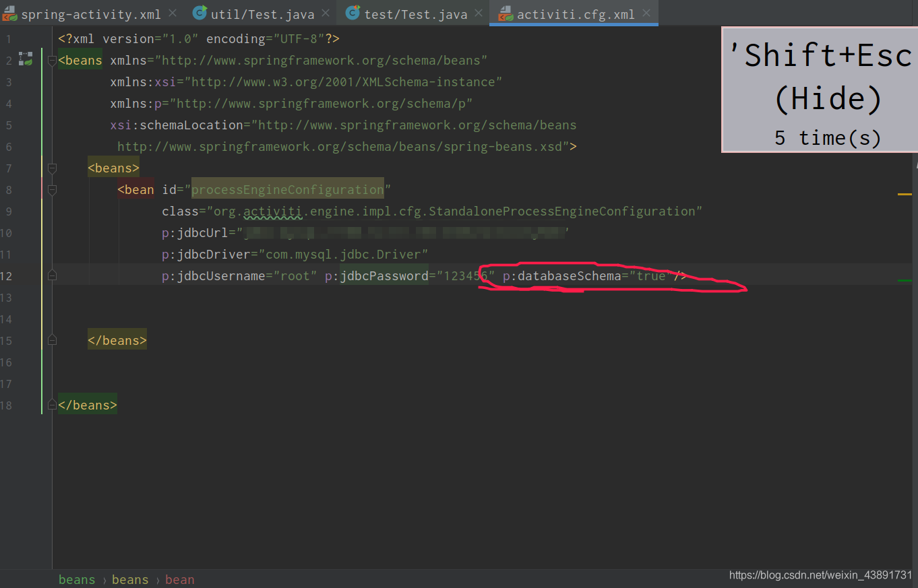Screen dimensions: 918x588
Task: Collapse the bean element fold arrow on line 8
Action: 52,189
